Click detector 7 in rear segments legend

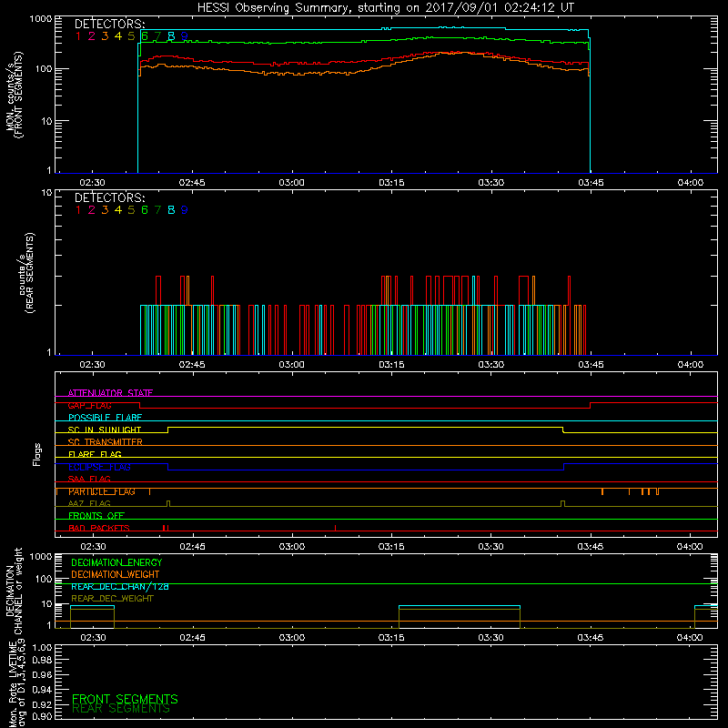(157, 210)
